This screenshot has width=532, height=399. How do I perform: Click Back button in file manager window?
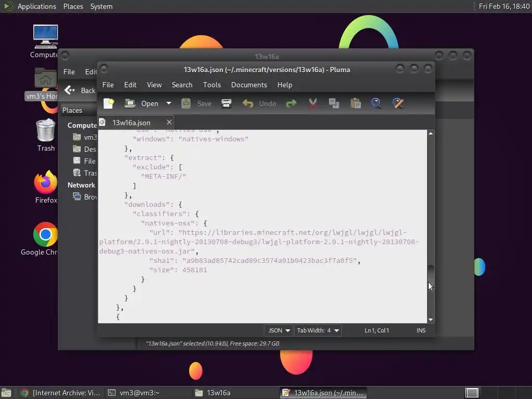click(79, 90)
